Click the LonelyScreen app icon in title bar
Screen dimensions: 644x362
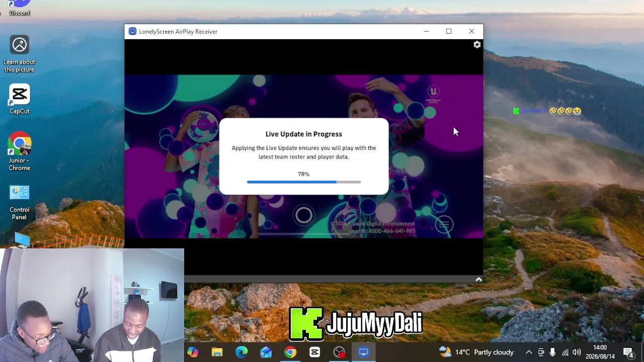pyautogui.click(x=132, y=31)
